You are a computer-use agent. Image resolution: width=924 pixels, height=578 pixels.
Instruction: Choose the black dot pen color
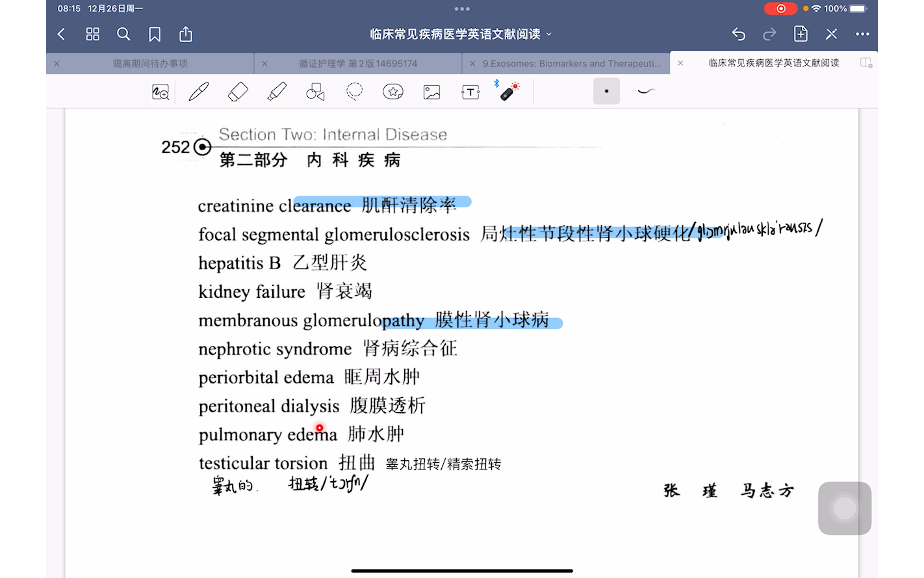(x=606, y=92)
